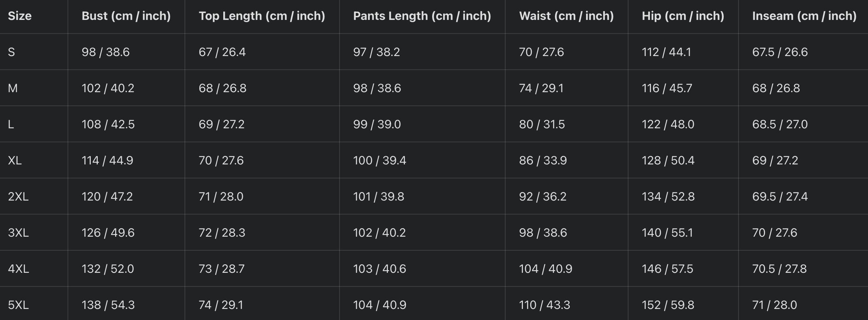Click hip value 122 / 48.0
The width and height of the screenshot is (868, 320).
[x=668, y=124]
